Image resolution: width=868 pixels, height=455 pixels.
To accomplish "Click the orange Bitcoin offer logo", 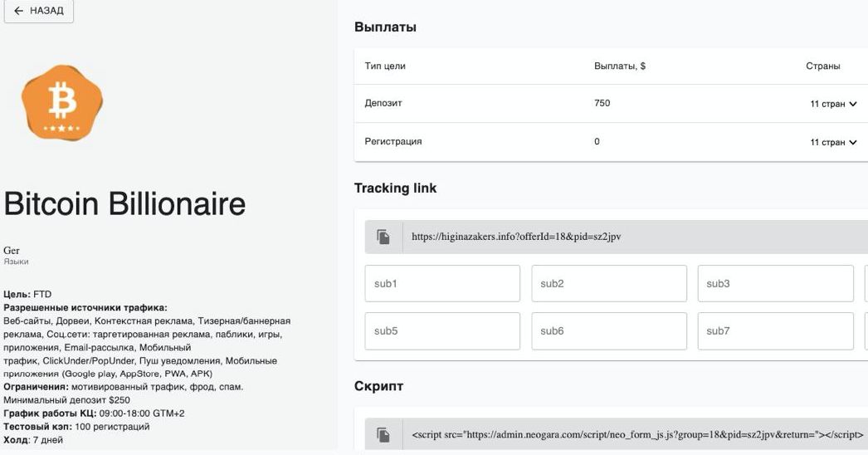I will click(62, 103).
